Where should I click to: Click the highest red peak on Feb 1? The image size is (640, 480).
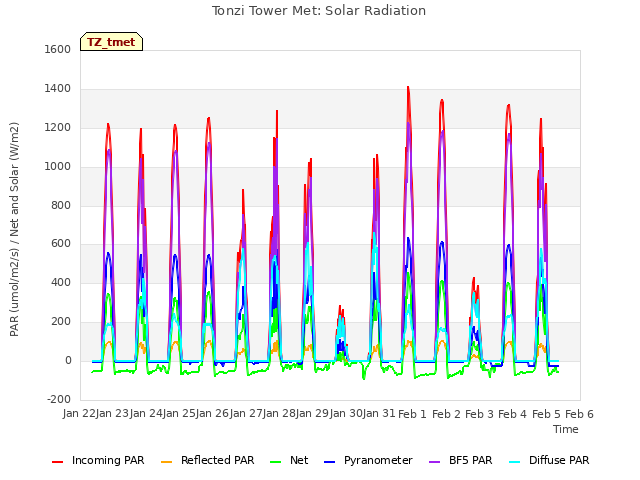[408, 87]
